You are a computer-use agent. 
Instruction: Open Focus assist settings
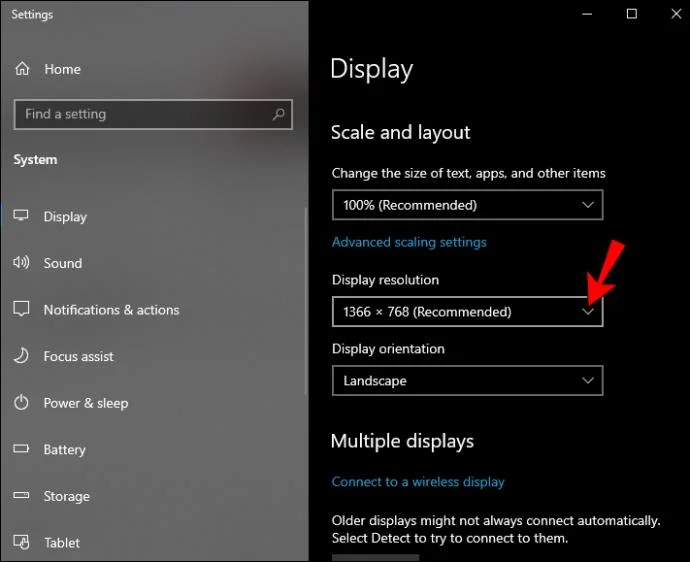tap(78, 356)
